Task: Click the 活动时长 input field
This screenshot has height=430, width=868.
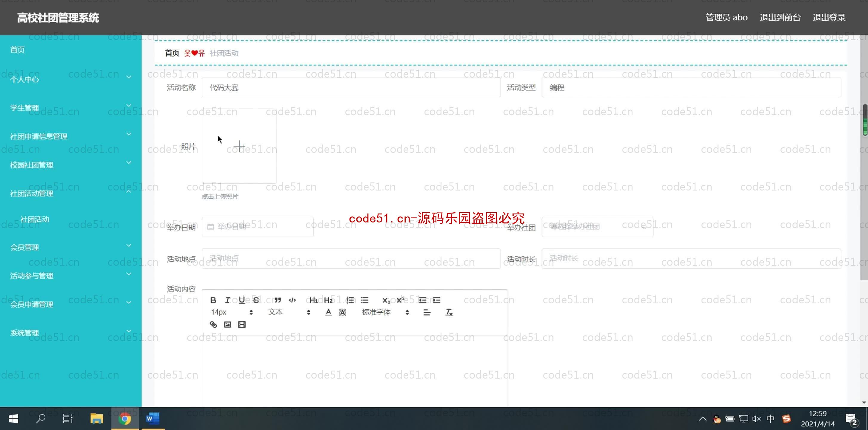Action: 691,259
